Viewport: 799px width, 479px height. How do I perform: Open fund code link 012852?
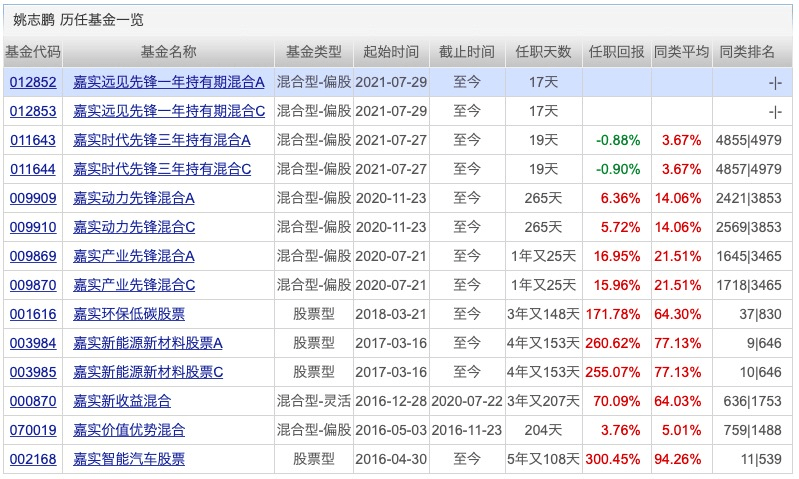tap(33, 82)
